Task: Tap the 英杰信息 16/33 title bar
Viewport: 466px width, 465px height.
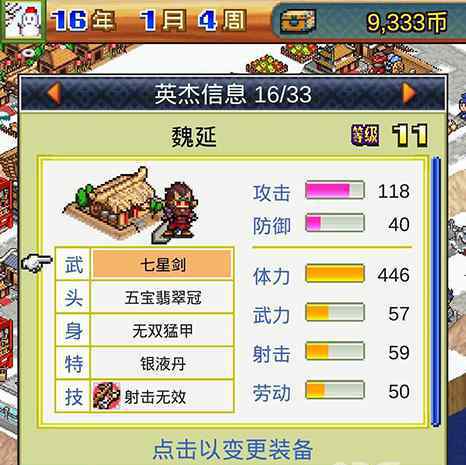Action: pos(233,94)
